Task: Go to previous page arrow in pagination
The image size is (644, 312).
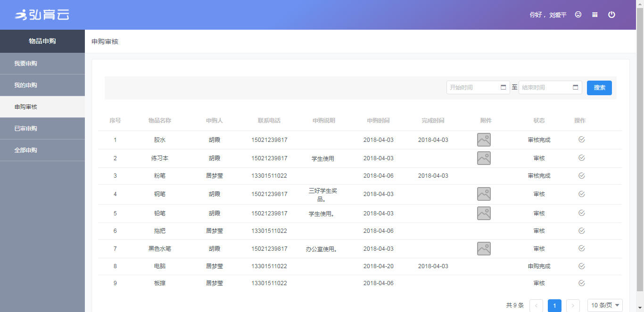Action: point(536,305)
